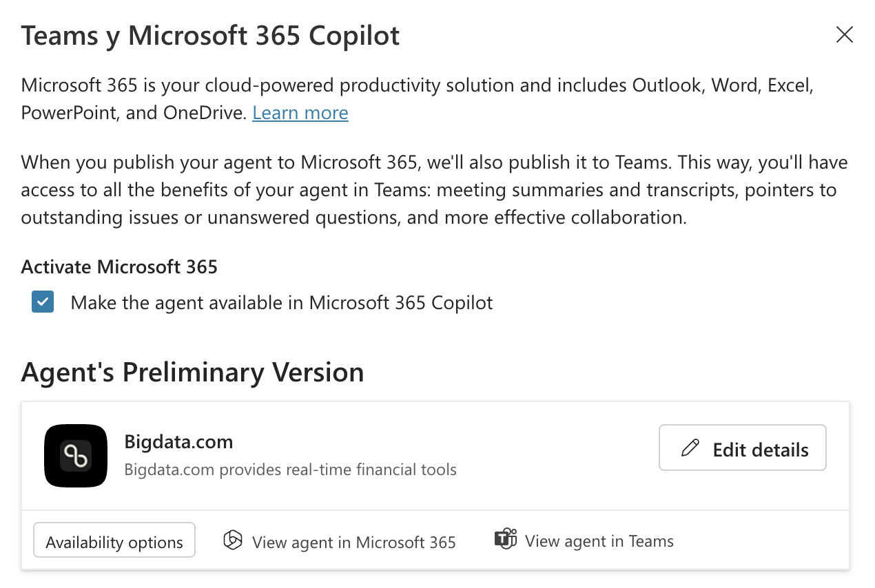Click the black Bigdata.com thumbnail avatar
875x588 pixels.
coord(76,456)
